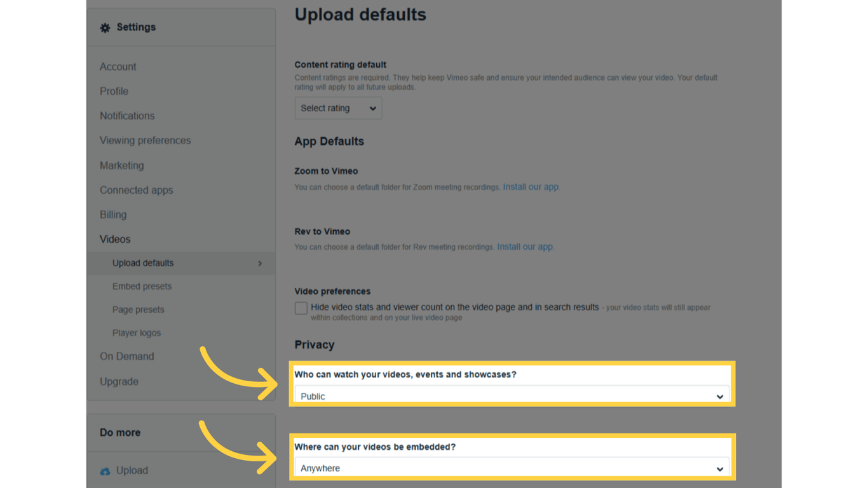Open the Connected apps page

coord(136,190)
